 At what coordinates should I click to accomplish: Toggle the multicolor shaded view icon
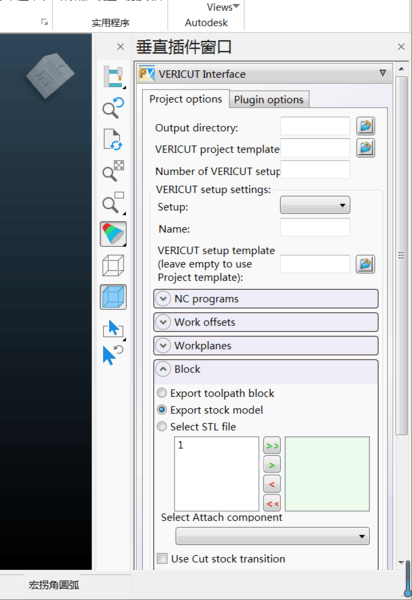[113, 234]
